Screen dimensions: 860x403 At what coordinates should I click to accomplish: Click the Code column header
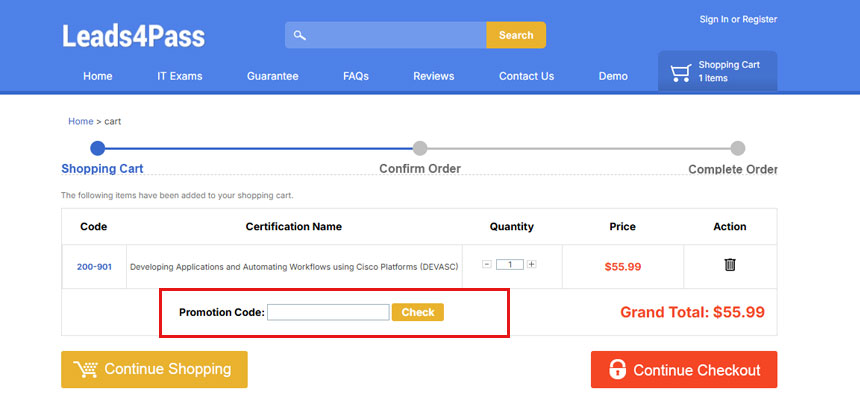click(94, 226)
